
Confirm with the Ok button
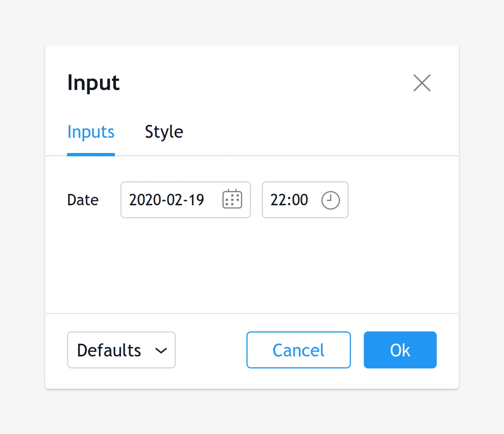pyautogui.click(x=400, y=350)
